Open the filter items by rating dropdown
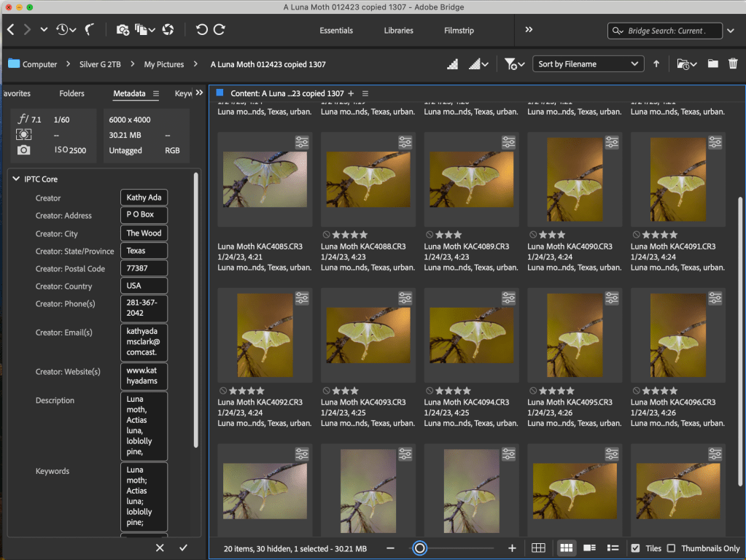Screen dimensions: 746x560 tap(513, 64)
